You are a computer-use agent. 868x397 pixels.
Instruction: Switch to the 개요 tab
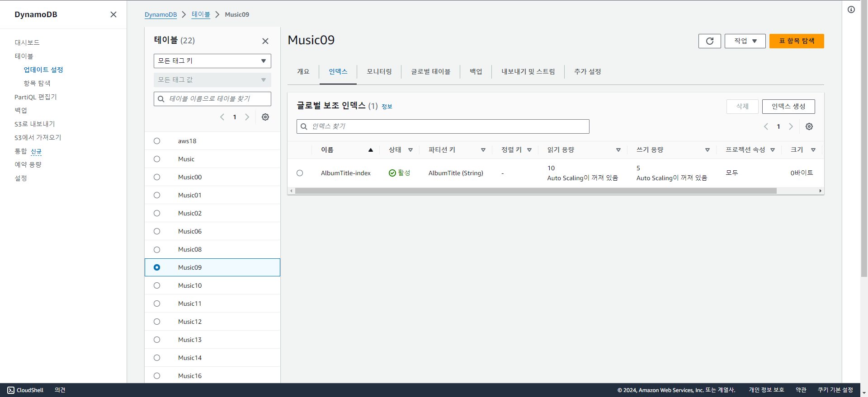point(303,72)
